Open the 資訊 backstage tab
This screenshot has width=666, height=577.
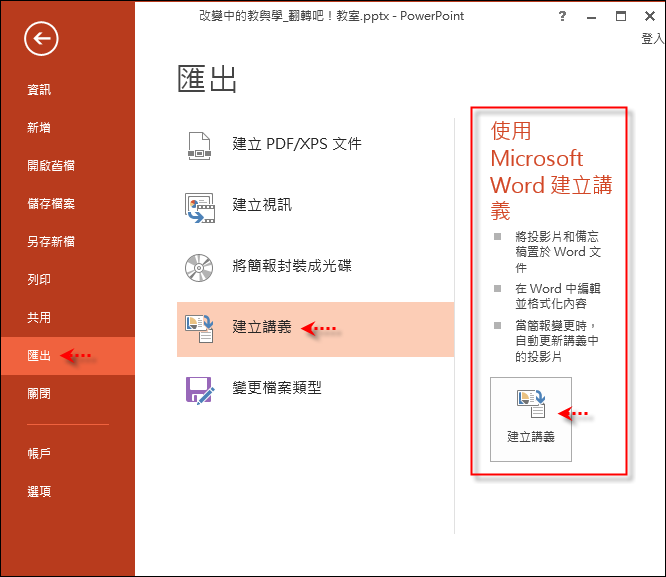(x=39, y=90)
